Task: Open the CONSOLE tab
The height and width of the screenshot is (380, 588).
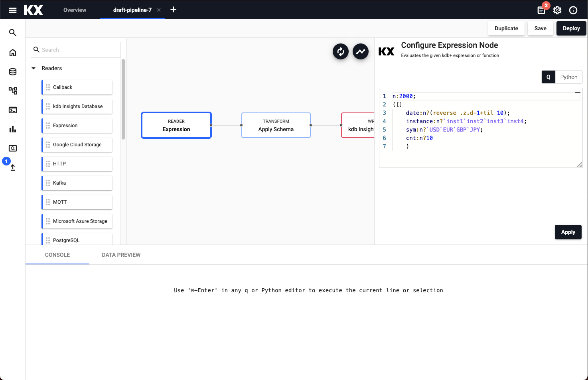Action: pyautogui.click(x=57, y=255)
